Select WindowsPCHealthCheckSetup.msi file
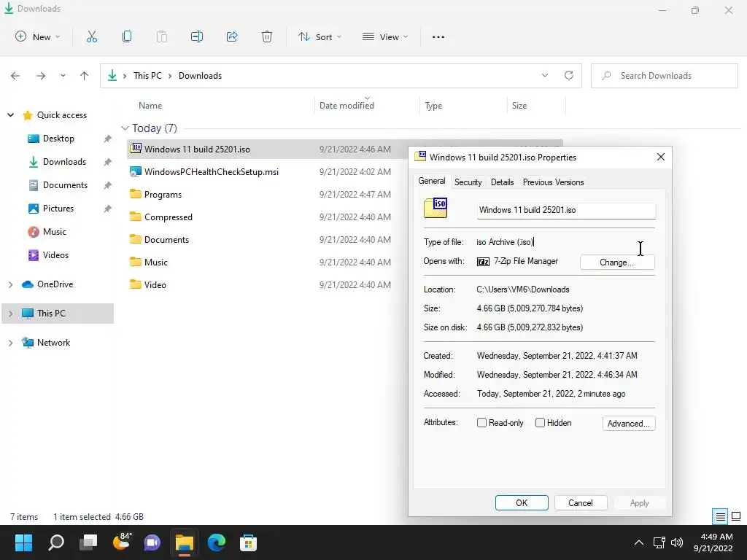The height and width of the screenshot is (560, 747). (x=211, y=172)
